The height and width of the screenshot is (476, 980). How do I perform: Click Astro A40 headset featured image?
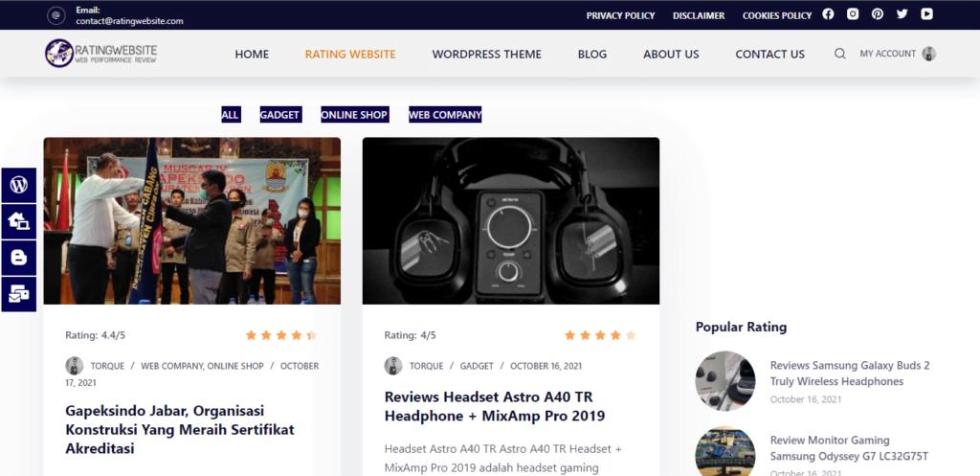pos(511,221)
